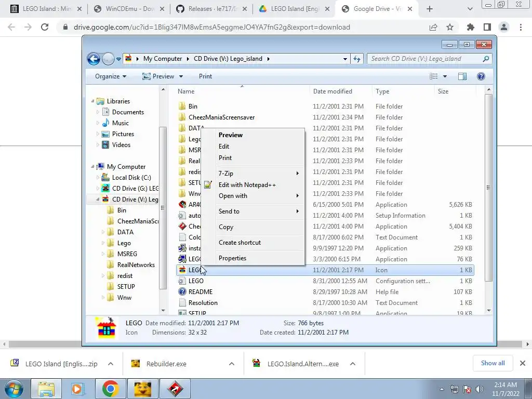Open the 7-Zip submenu
This screenshot has height=399, width=532.
click(x=253, y=174)
